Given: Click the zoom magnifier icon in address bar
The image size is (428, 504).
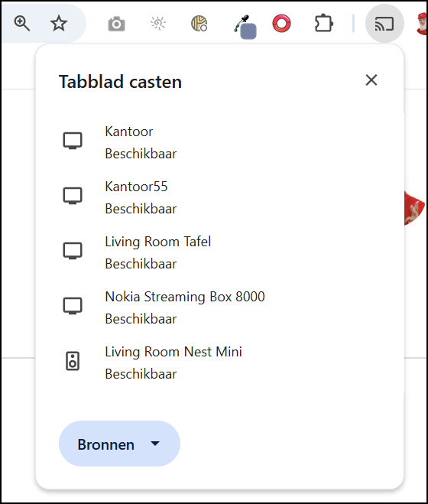Looking at the screenshot, I should (22, 23).
